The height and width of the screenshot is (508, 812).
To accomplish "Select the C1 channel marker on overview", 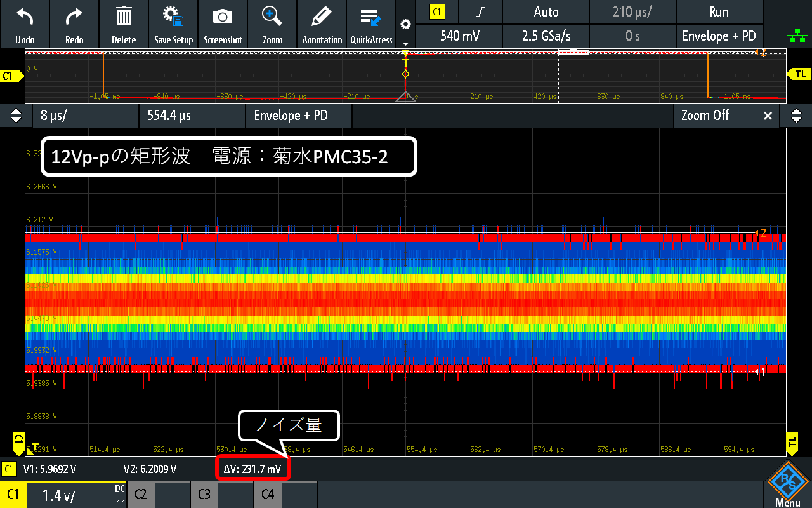I will click(x=10, y=76).
